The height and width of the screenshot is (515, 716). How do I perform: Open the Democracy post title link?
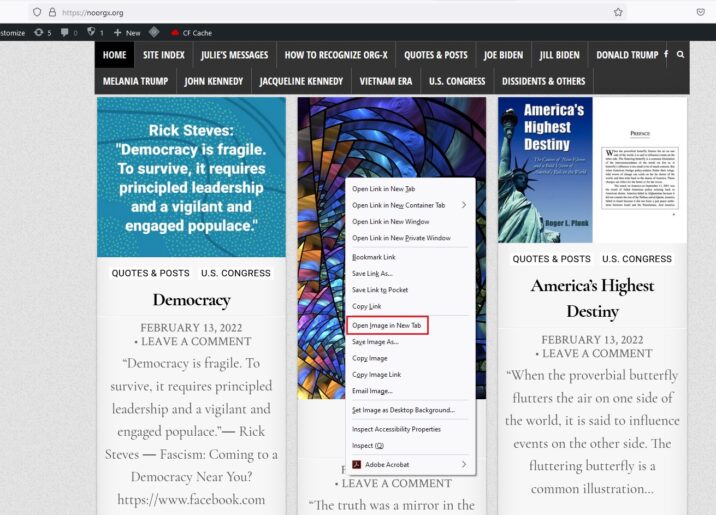(x=191, y=300)
